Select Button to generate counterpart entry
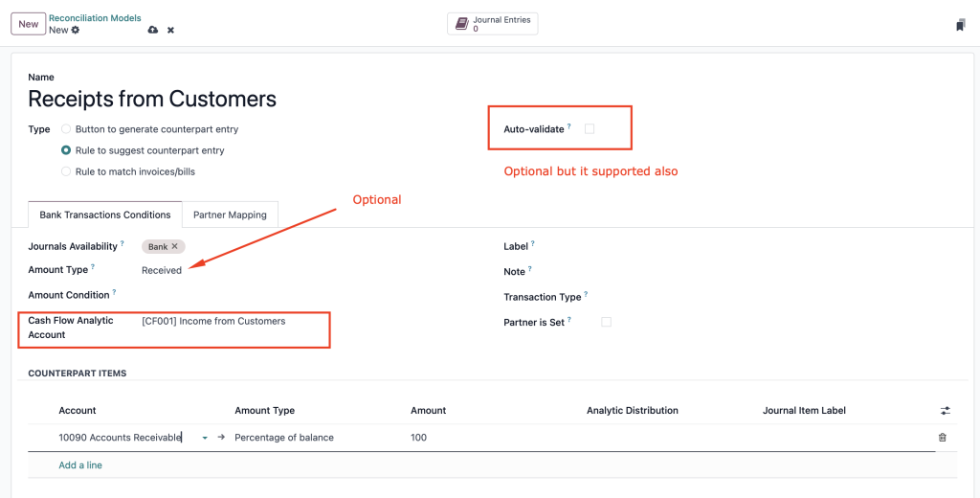The image size is (980, 498). point(66,129)
